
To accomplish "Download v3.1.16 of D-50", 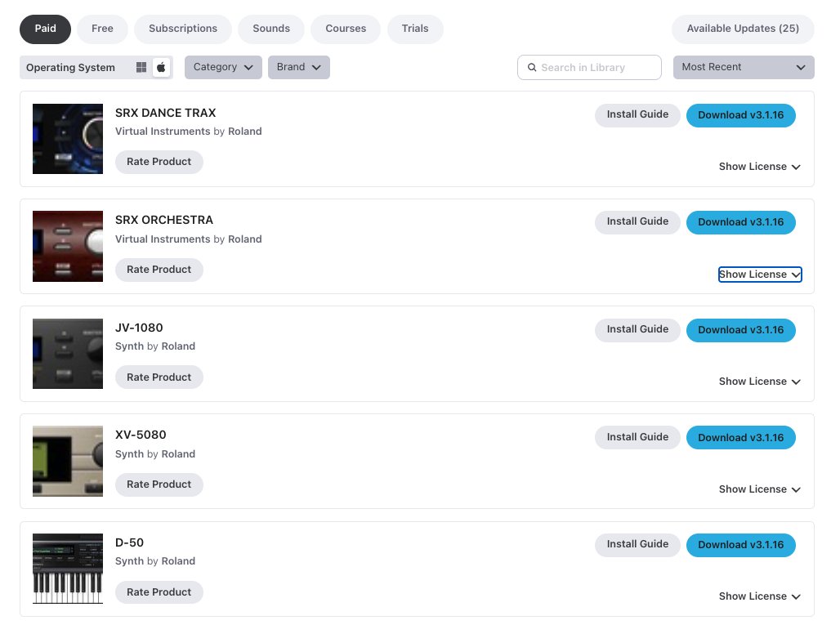I will [x=741, y=545].
